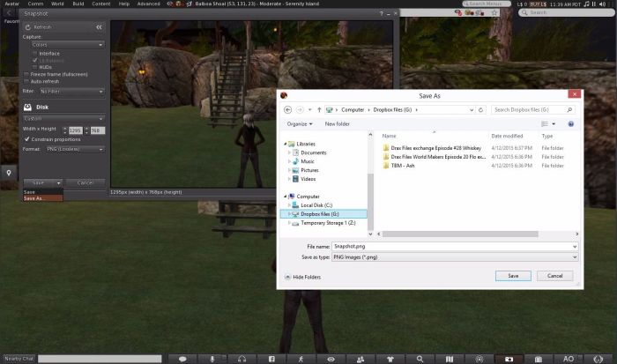Viewport: 617px width, 364px height.
Task: Click the headphones icon in bottom toolbar
Action: coord(242,359)
